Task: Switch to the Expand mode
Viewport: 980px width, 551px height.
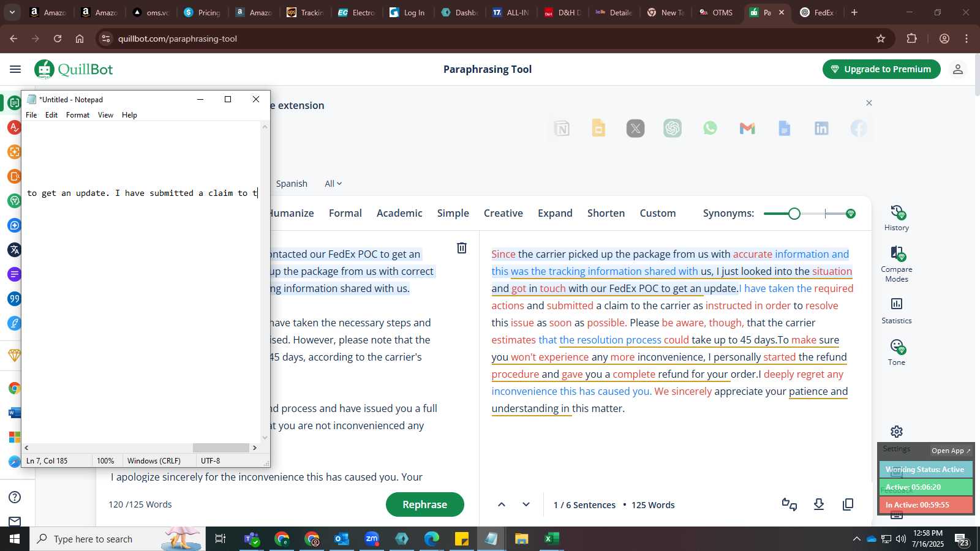Action: [555, 213]
